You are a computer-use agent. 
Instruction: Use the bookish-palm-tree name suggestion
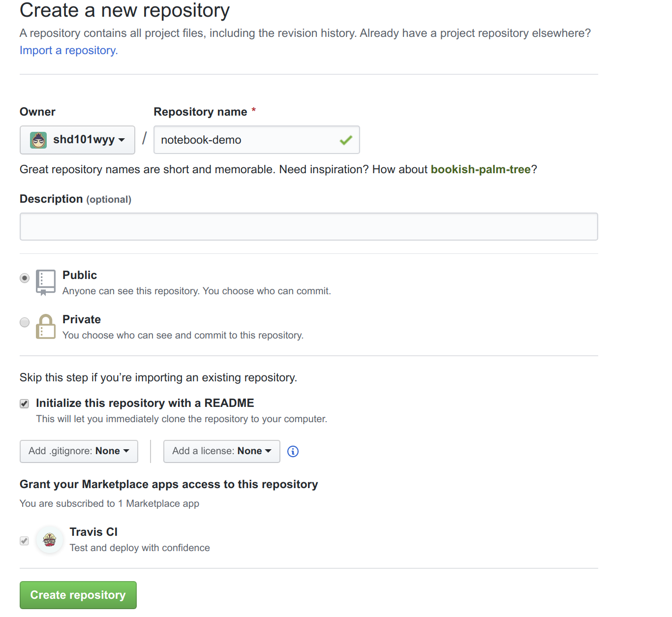(481, 169)
